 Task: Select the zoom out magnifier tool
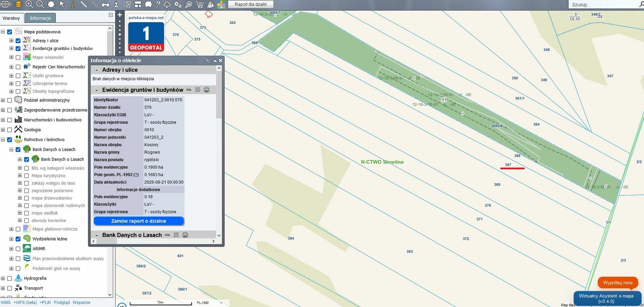click(x=40, y=4)
